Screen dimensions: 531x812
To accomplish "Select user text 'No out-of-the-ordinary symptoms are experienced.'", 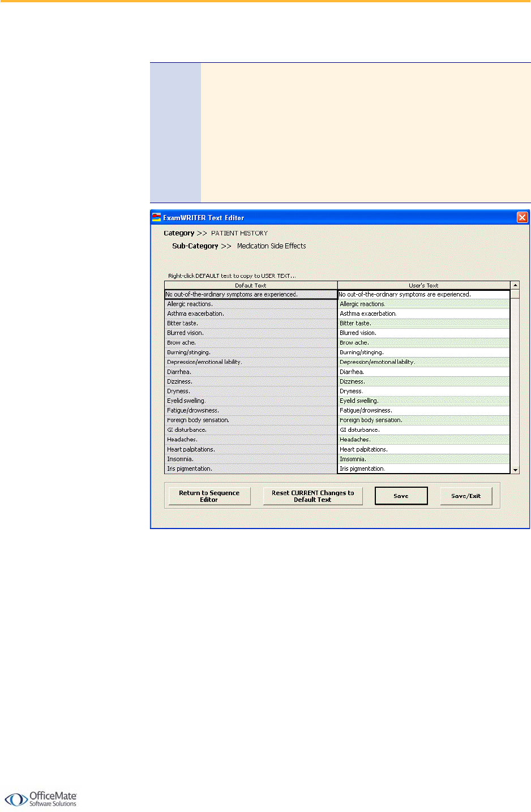I will 423,294.
